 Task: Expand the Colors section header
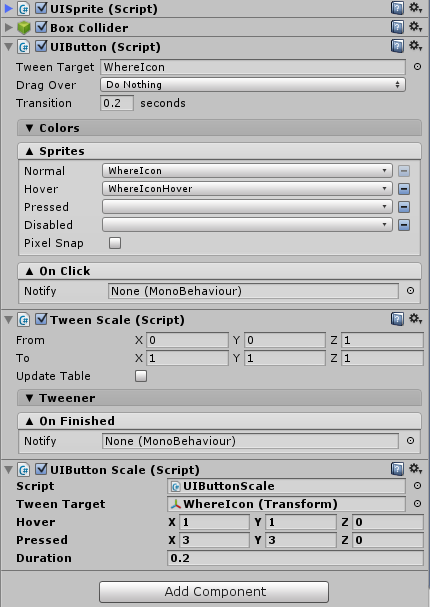coord(219,128)
